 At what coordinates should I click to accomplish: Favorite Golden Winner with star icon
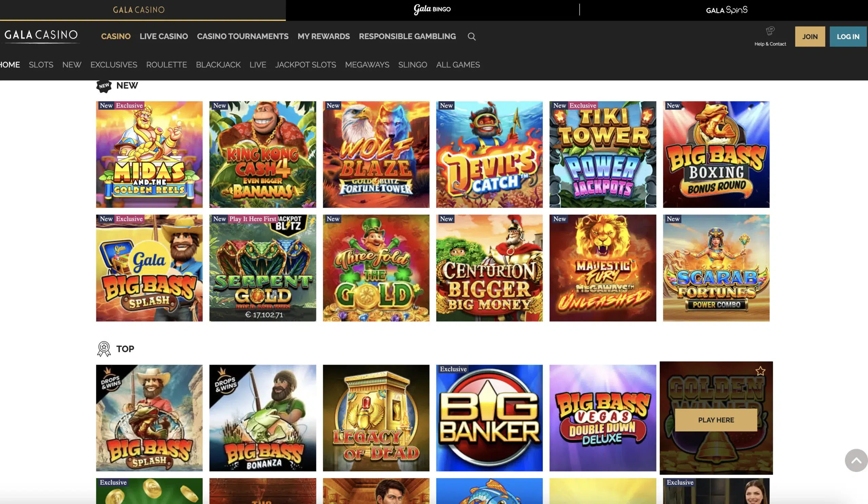pos(760,371)
